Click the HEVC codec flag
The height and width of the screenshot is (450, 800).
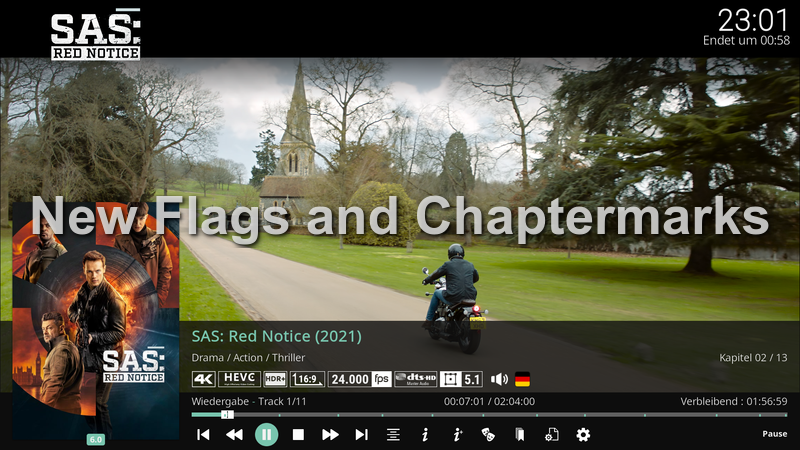239,379
